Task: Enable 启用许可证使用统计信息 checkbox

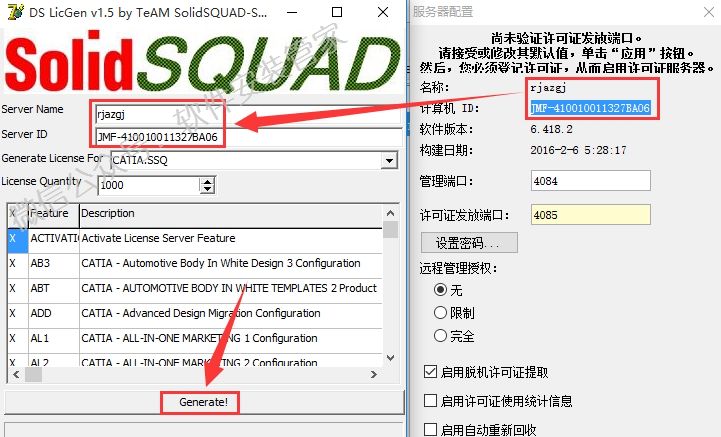Action: pyautogui.click(x=430, y=400)
